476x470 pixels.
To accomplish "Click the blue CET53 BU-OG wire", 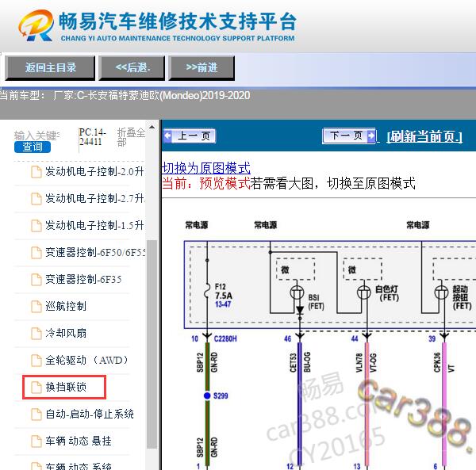I will coord(300,403).
